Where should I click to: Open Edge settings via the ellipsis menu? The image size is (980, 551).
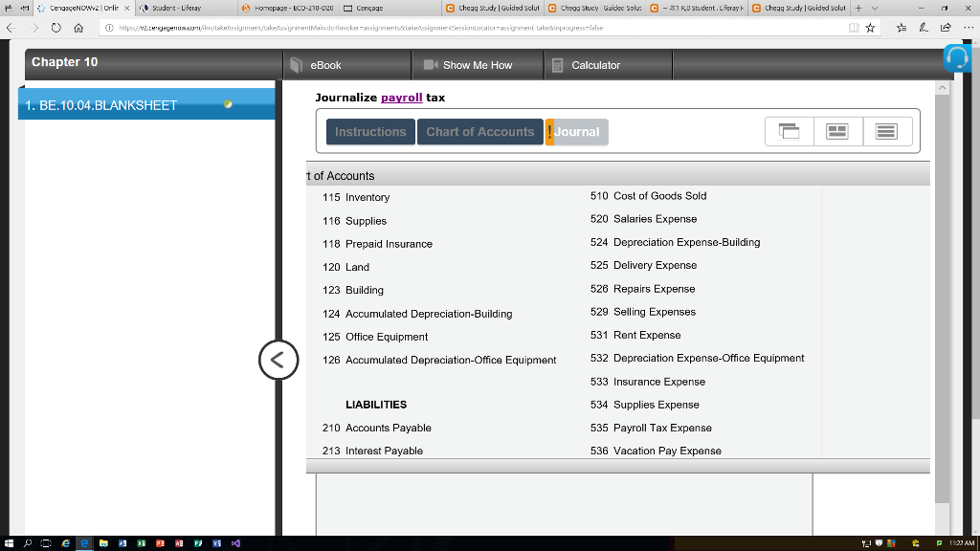[x=969, y=28]
